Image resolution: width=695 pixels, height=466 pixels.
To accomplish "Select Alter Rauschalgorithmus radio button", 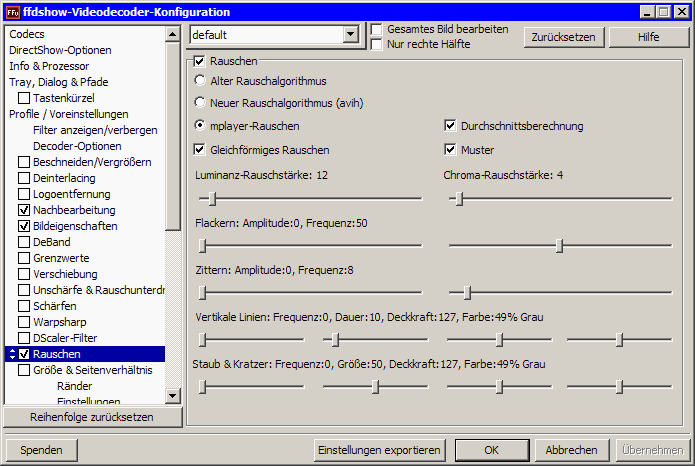I will 200,80.
